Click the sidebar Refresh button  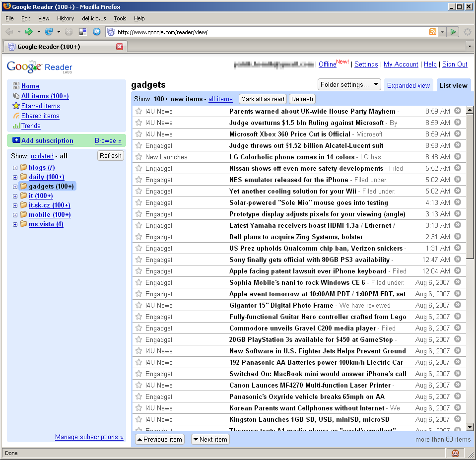tap(111, 156)
